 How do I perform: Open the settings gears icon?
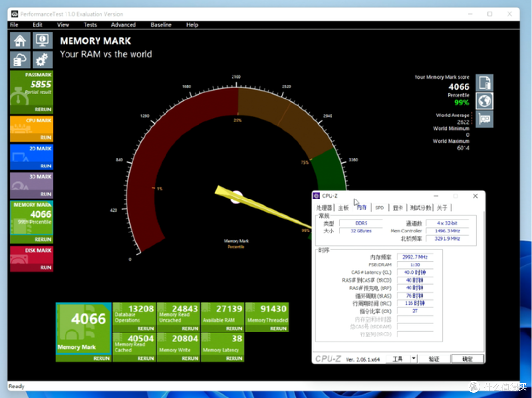click(x=42, y=60)
